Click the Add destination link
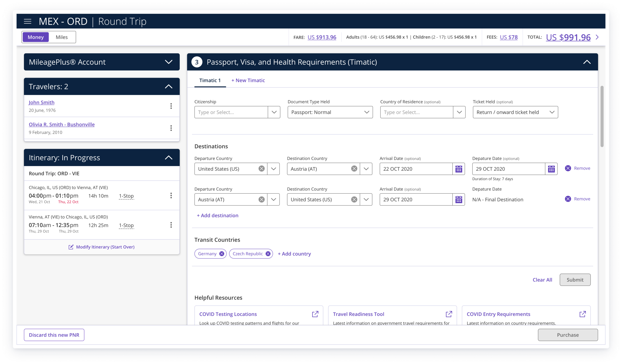The image size is (622, 364). pyautogui.click(x=217, y=216)
